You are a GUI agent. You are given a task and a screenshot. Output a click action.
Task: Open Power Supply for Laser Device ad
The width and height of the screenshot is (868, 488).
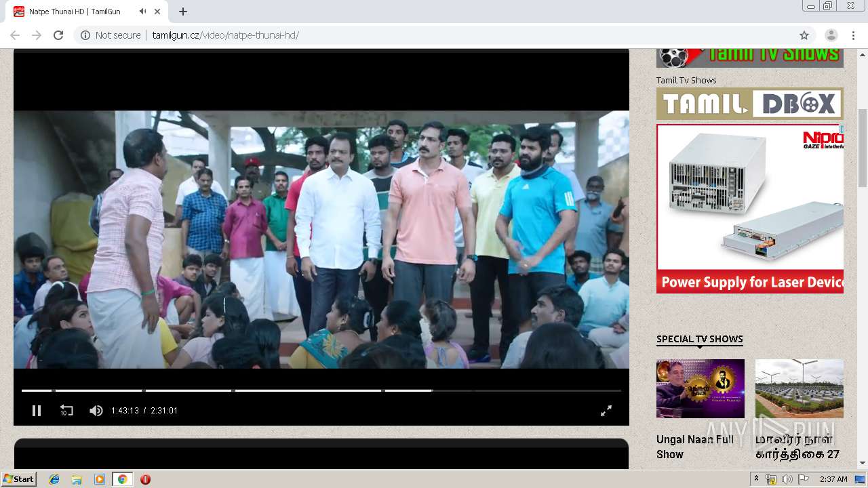pos(750,208)
